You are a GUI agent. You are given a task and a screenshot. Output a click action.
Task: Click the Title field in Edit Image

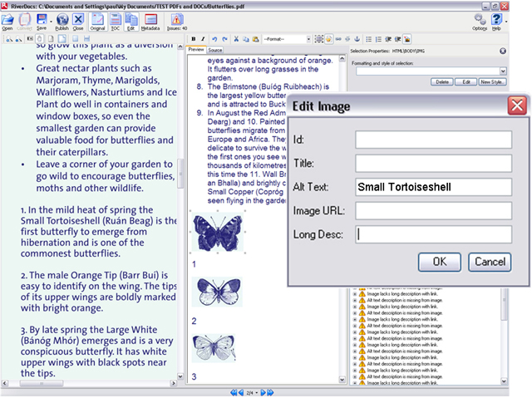(434, 163)
